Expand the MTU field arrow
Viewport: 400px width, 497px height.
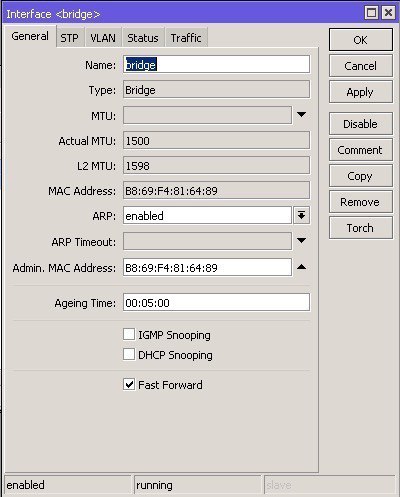click(301, 115)
